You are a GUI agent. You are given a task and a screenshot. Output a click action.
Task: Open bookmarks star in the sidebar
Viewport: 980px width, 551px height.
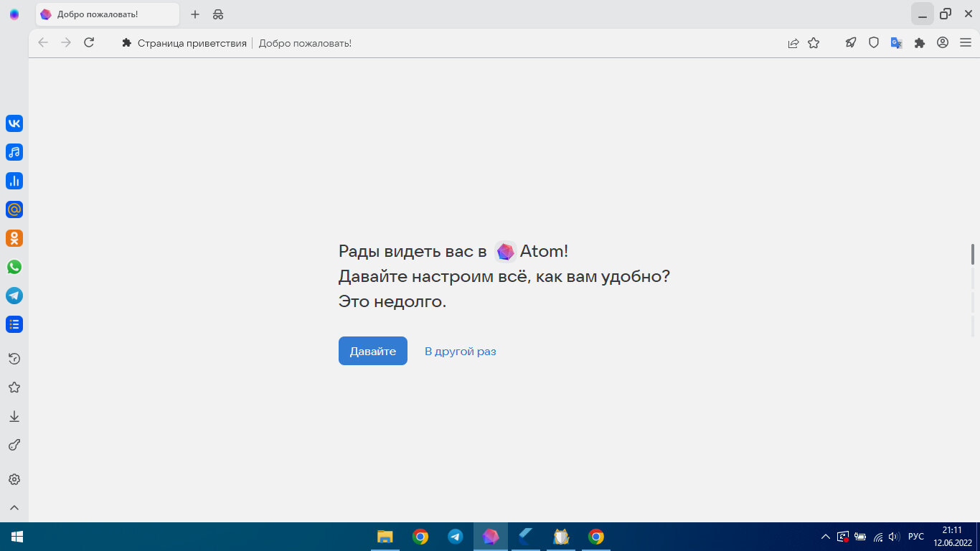pyautogui.click(x=14, y=387)
